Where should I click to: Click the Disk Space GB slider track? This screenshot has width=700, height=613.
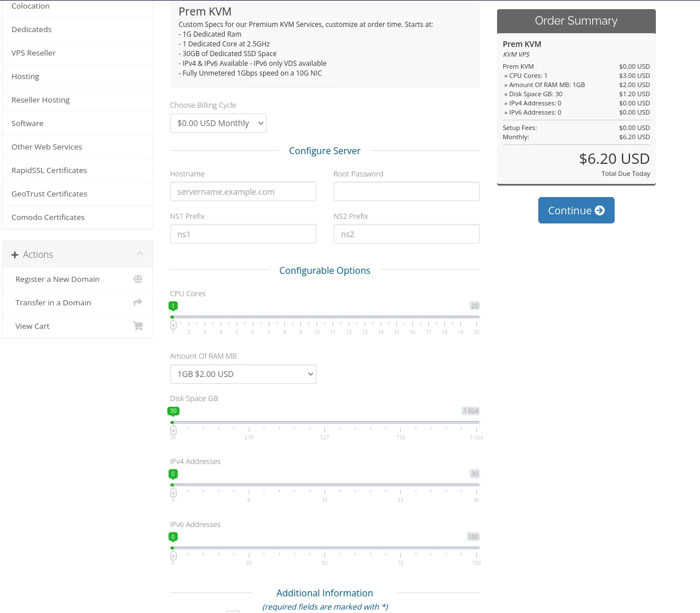point(324,423)
